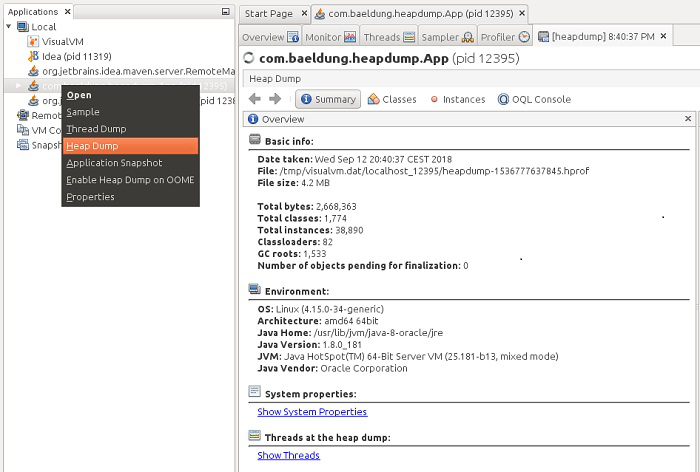Click Show Threads link
The height and width of the screenshot is (472, 700).
coord(288,455)
